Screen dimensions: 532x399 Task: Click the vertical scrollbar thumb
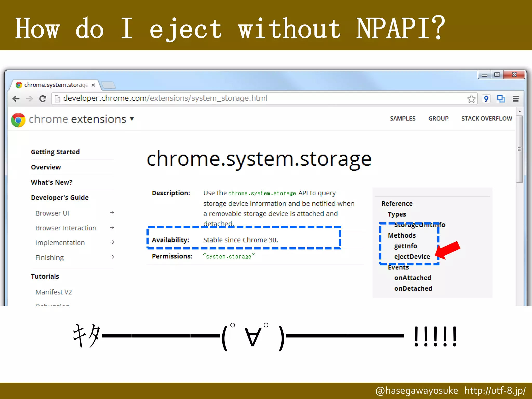pyautogui.click(x=520, y=149)
